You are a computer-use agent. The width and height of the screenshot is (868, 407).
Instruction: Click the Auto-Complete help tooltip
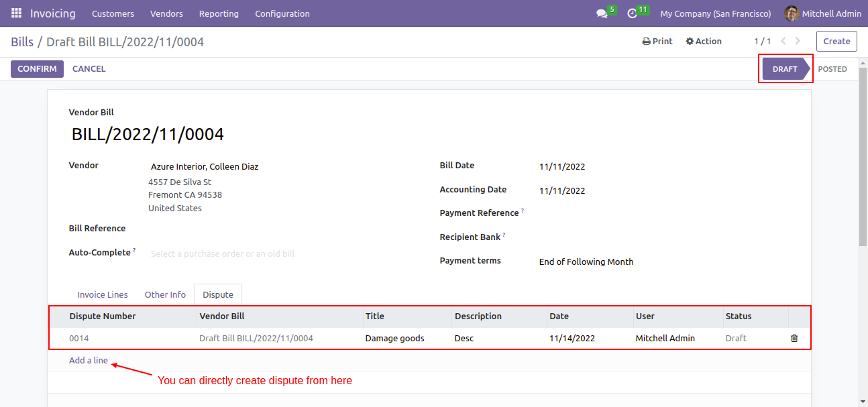[x=134, y=250]
